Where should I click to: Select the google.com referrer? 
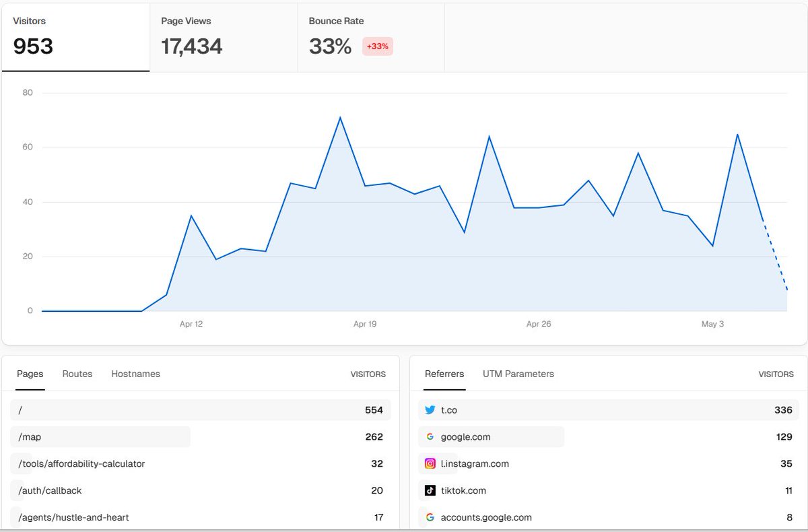pos(609,437)
